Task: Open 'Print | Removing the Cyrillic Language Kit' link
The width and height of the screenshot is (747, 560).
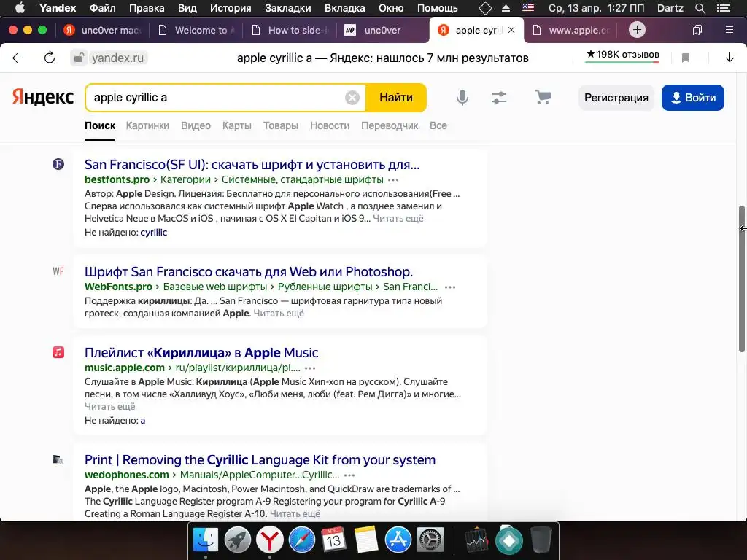Action: click(x=260, y=460)
